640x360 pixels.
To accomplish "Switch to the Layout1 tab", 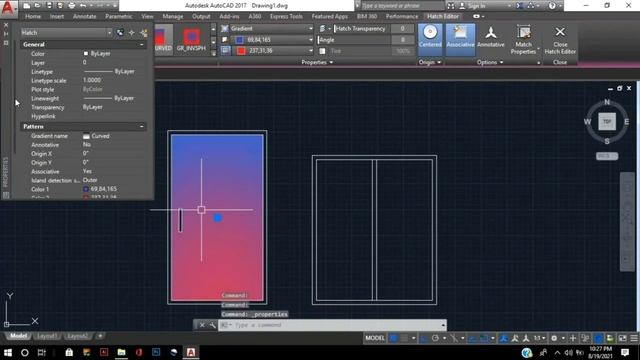I will (47, 336).
